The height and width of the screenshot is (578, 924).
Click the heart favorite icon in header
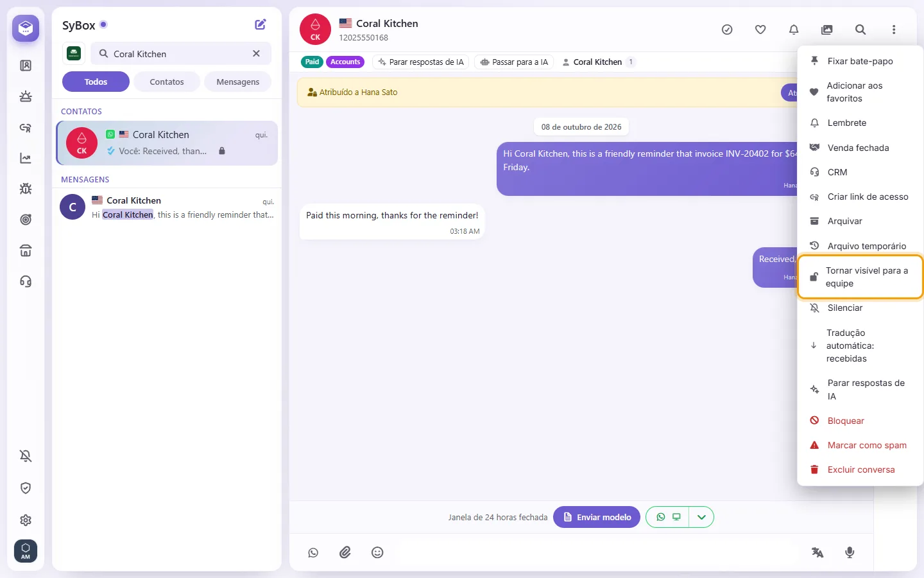pyautogui.click(x=760, y=30)
